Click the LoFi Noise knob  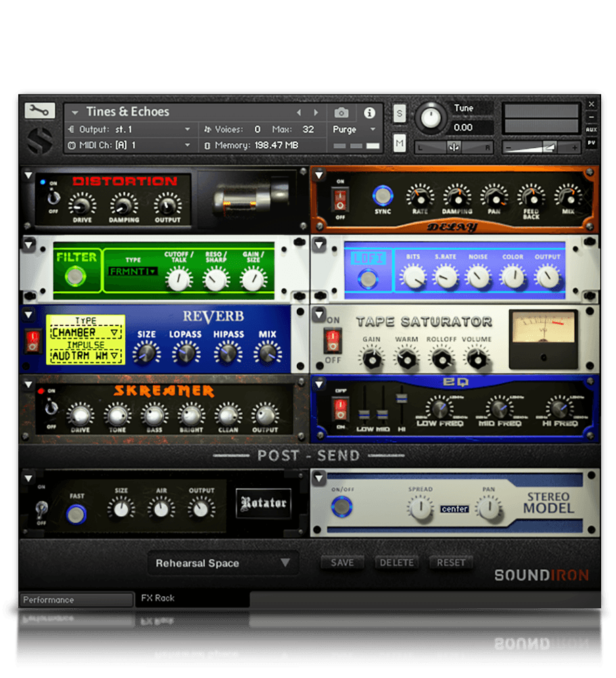pyautogui.click(x=478, y=277)
